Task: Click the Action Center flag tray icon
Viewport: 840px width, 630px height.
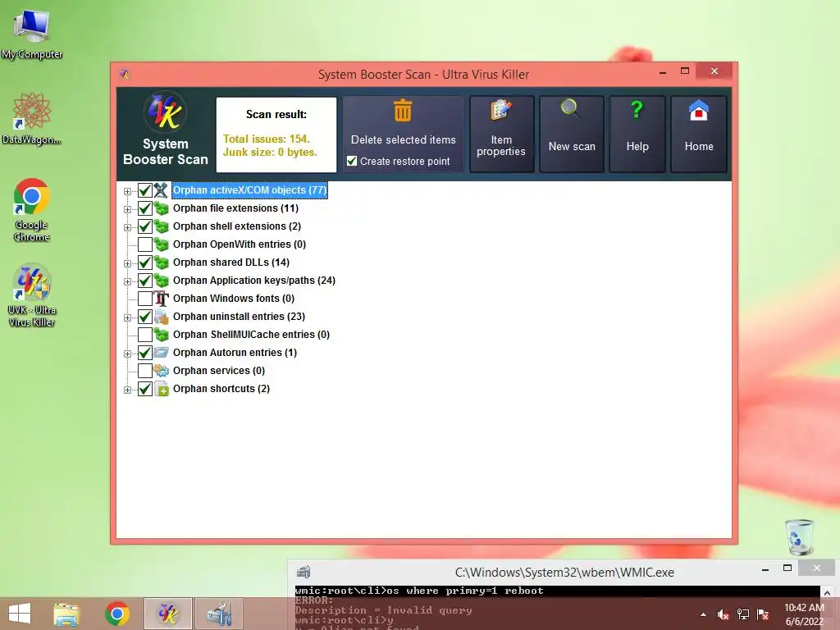Action: click(x=763, y=615)
